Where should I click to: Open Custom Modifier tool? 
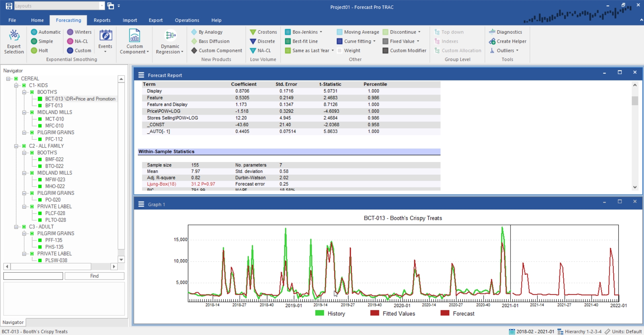pos(405,51)
